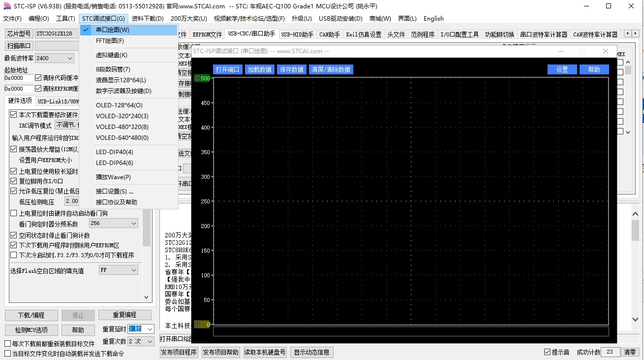The height and width of the screenshot is (360, 644).
Task: Open the 最低波特率 2400 dropdown
Action: pos(69,58)
